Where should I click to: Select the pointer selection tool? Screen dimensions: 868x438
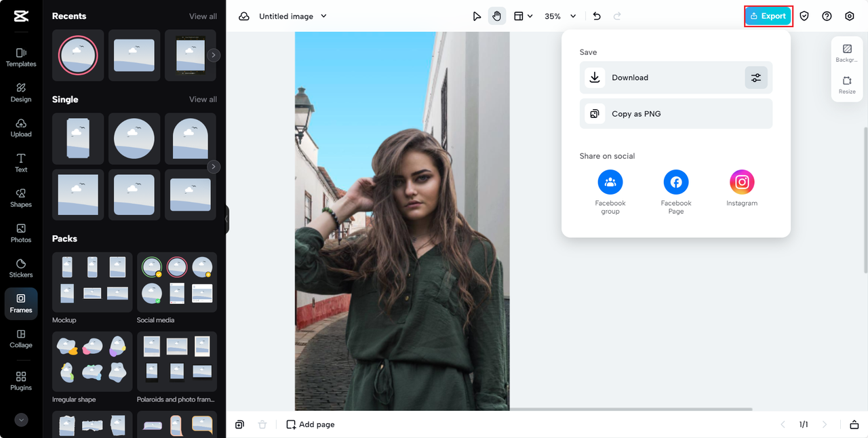477,16
